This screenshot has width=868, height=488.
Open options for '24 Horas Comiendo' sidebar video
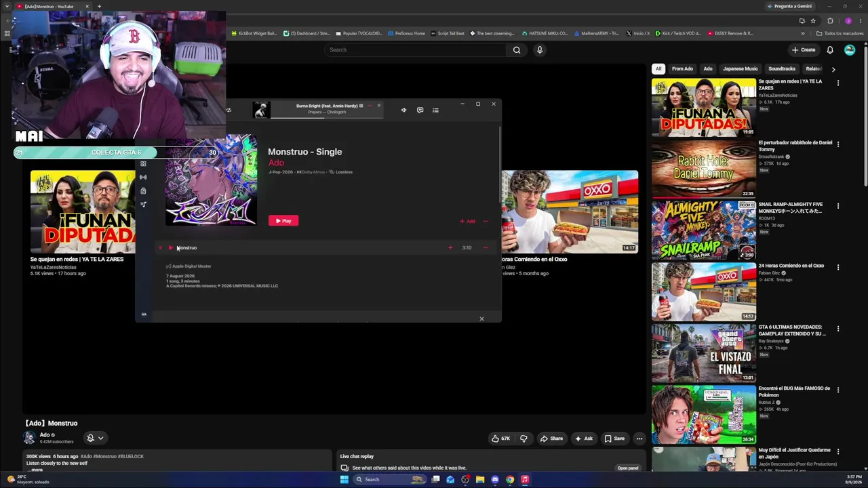(838, 268)
